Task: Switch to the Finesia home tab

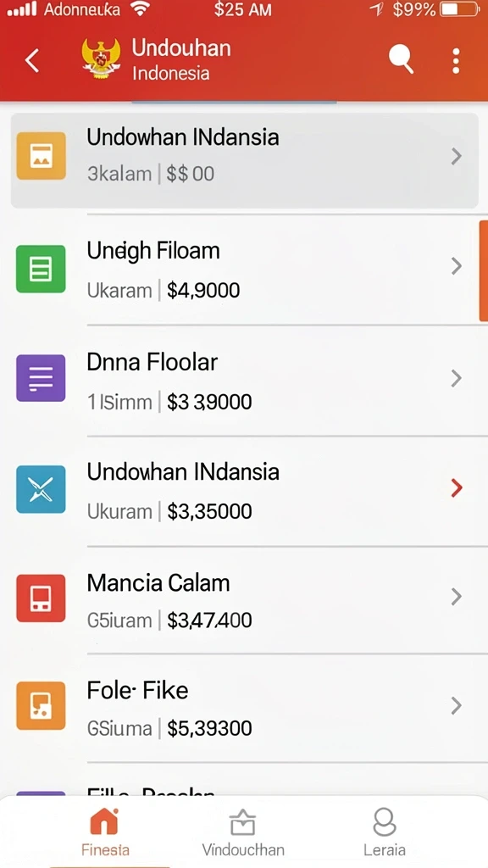Action: [105, 832]
